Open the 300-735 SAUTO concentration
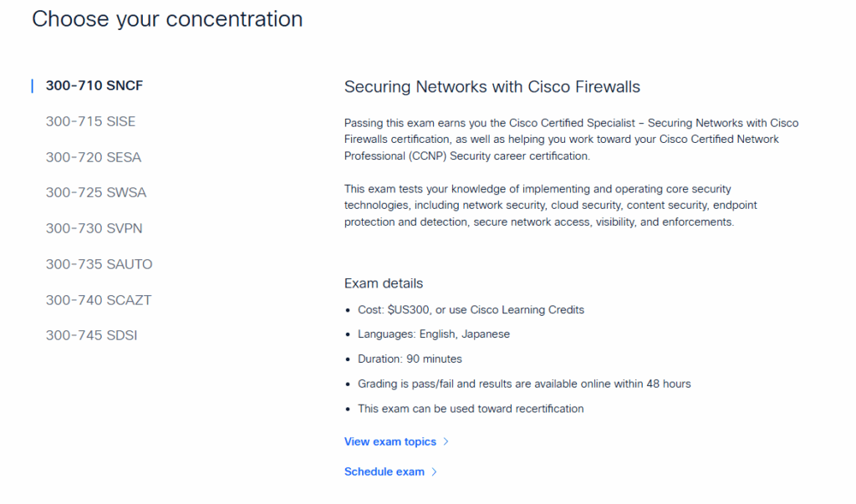 99,264
